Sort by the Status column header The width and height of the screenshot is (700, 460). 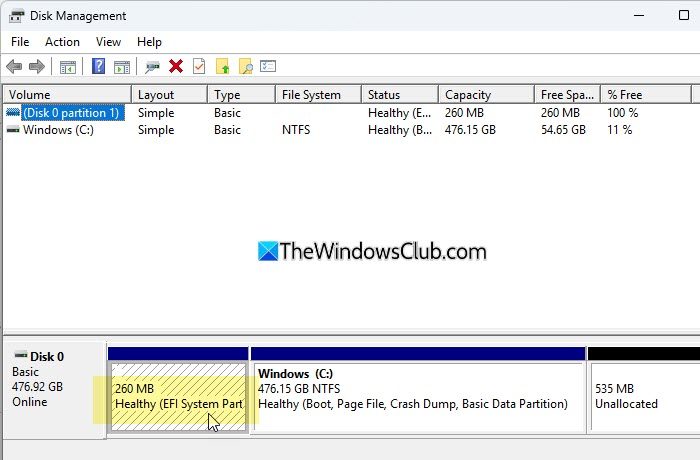[400, 95]
